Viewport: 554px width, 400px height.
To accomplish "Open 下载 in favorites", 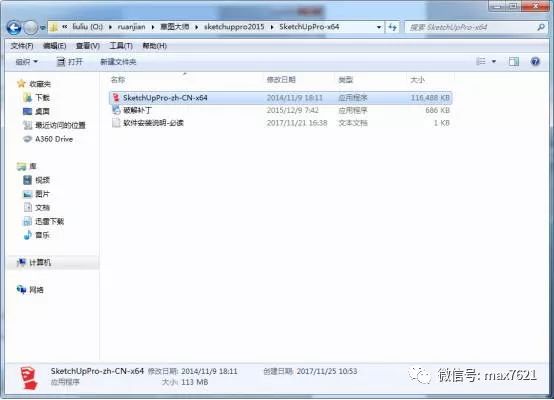I will point(42,98).
